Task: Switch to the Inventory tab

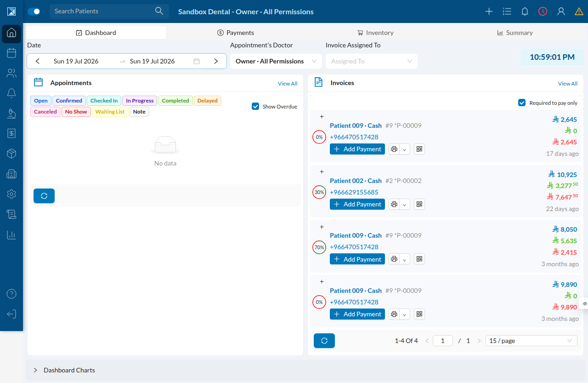Action: pyautogui.click(x=375, y=33)
